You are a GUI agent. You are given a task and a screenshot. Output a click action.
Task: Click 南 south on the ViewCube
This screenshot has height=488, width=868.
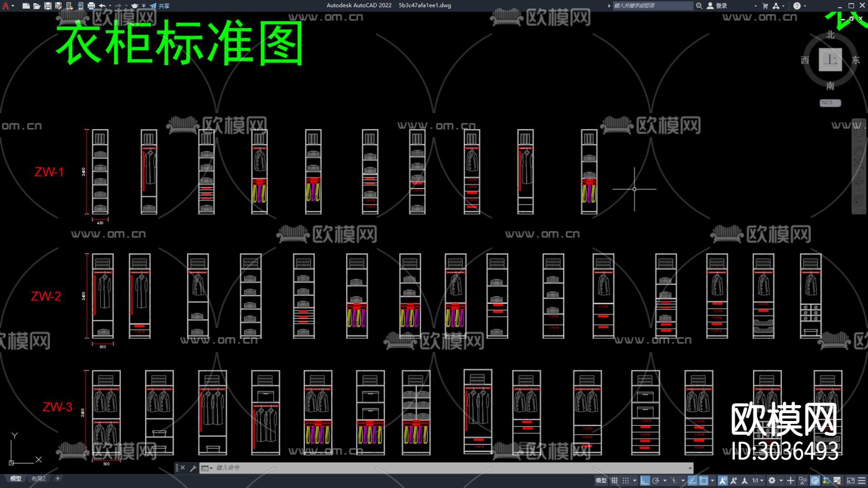pos(830,86)
